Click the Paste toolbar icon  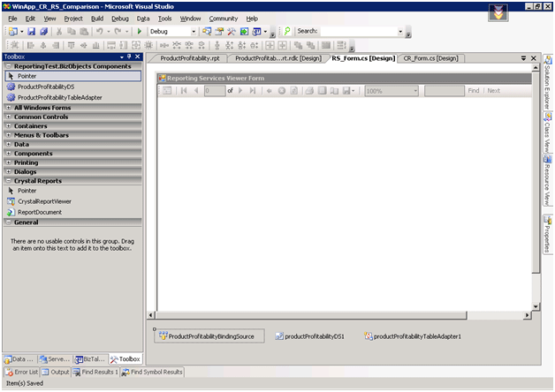84,32
